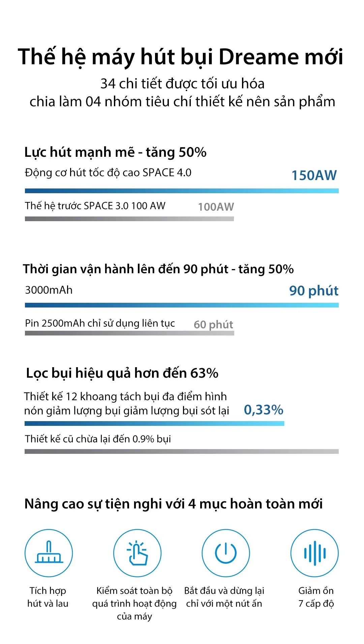This screenshot has width=364, height=644.
Task: Click the vacuum and mop combo icon
Action: click(x=49, y=553)
